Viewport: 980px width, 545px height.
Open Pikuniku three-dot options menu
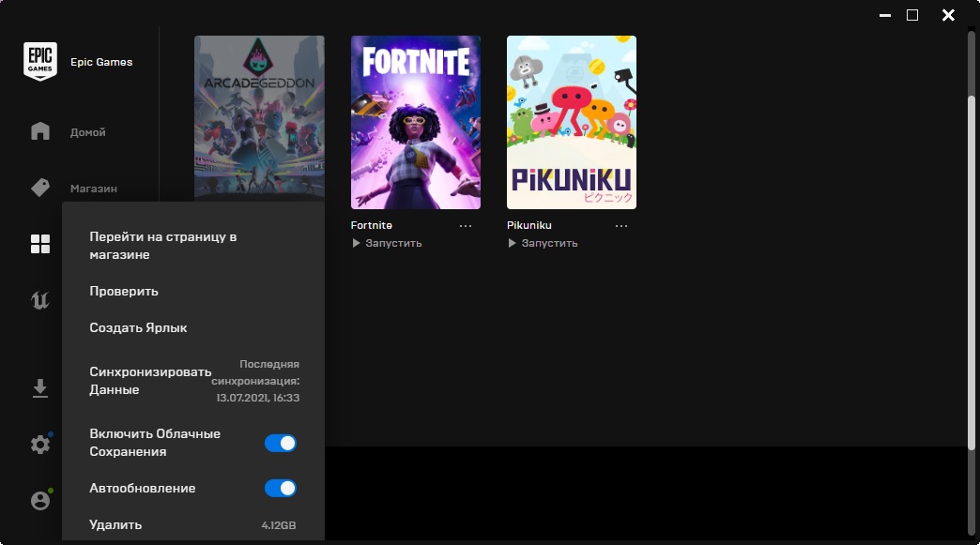coord(621,226)
